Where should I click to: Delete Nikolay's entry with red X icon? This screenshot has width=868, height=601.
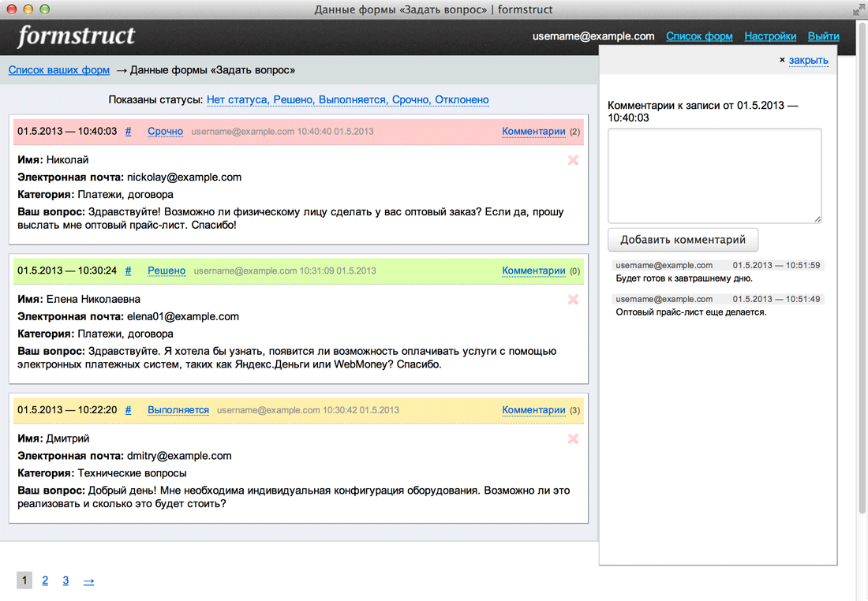coord(573,160)
